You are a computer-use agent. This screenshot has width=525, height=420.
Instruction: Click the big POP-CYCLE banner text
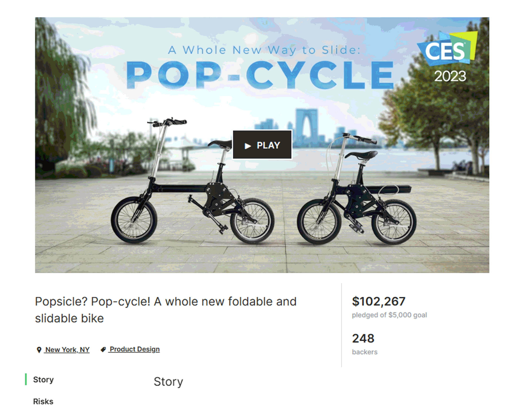pos(260,75)
